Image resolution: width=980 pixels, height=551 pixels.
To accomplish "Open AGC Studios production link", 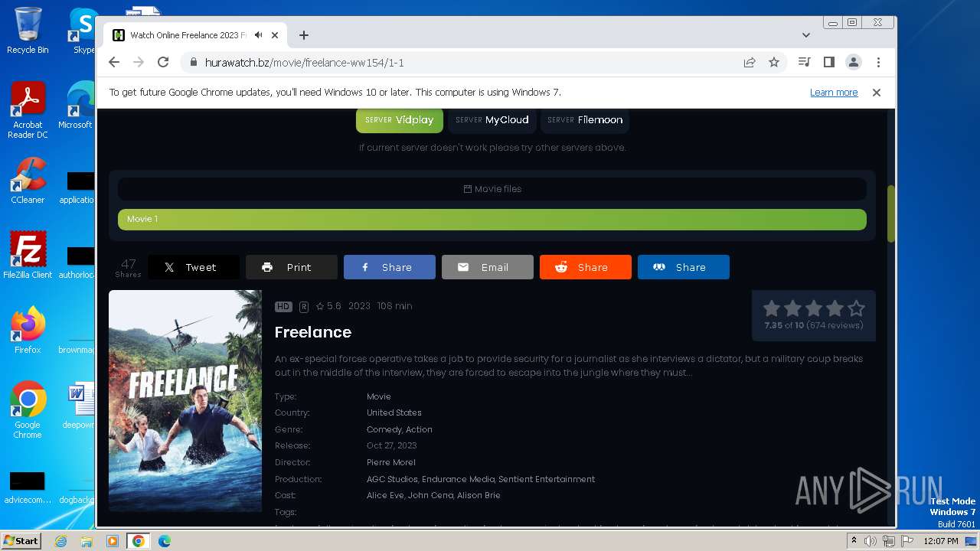I will [x=392, y=480].
